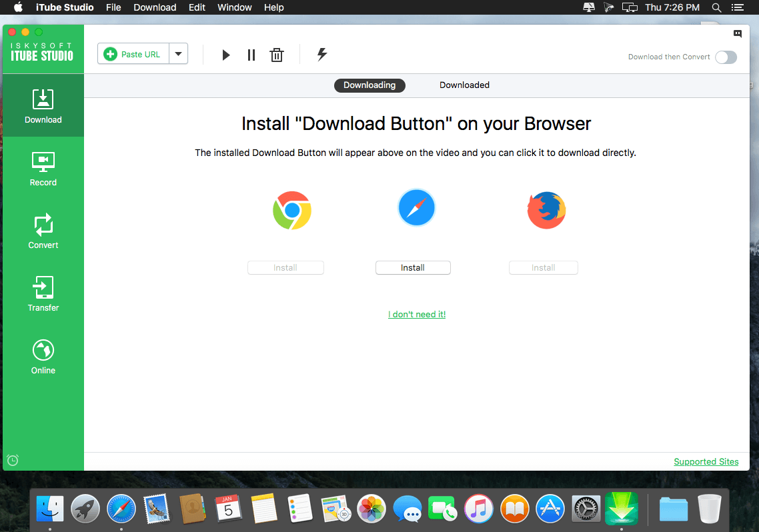Screen dimensions: 759x532
Task: Open Mail stamp icon in the Dock
Action: click(x=157, y=509)
